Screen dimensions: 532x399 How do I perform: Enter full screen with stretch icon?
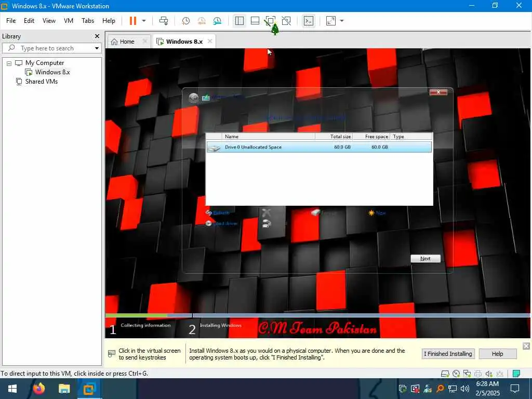(331, 21)
